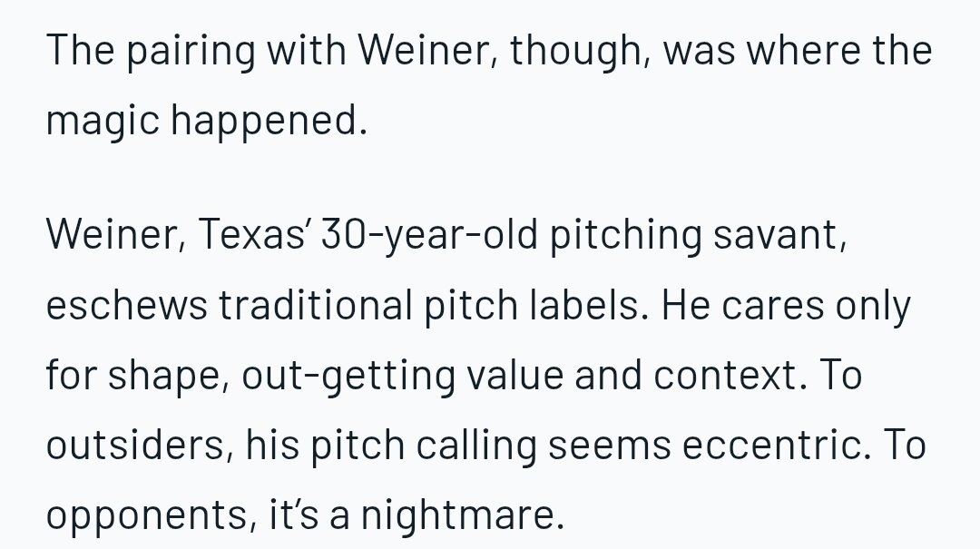The image size is (980, 549).
Task: Place cursor on the word "magic"
Action: (x=103, y=120)
